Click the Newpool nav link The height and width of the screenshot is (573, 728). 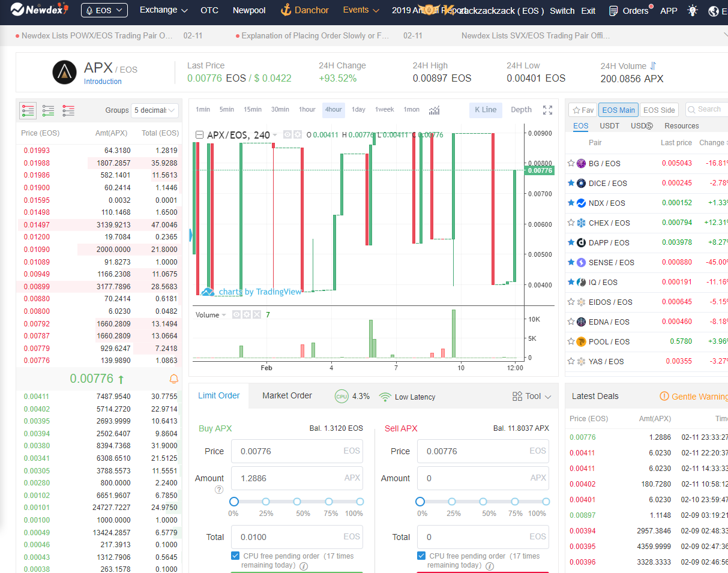pyautogui.click(x=249, y=10)
